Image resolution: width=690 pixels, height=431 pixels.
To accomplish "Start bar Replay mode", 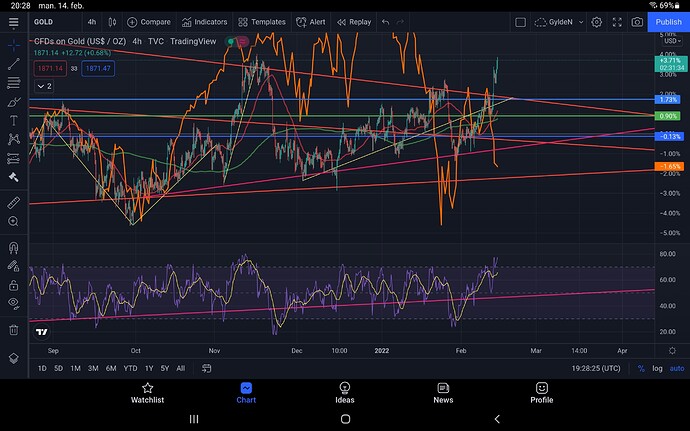I will coord(354,22).
